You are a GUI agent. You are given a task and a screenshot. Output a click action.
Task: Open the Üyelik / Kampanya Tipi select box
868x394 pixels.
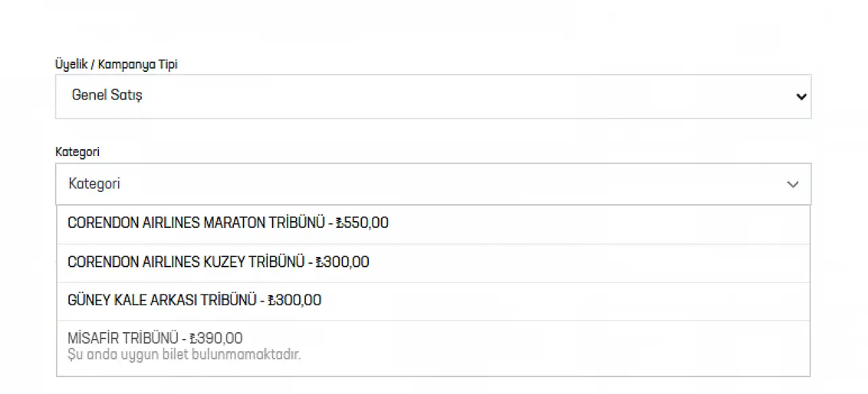pos(433,97)
